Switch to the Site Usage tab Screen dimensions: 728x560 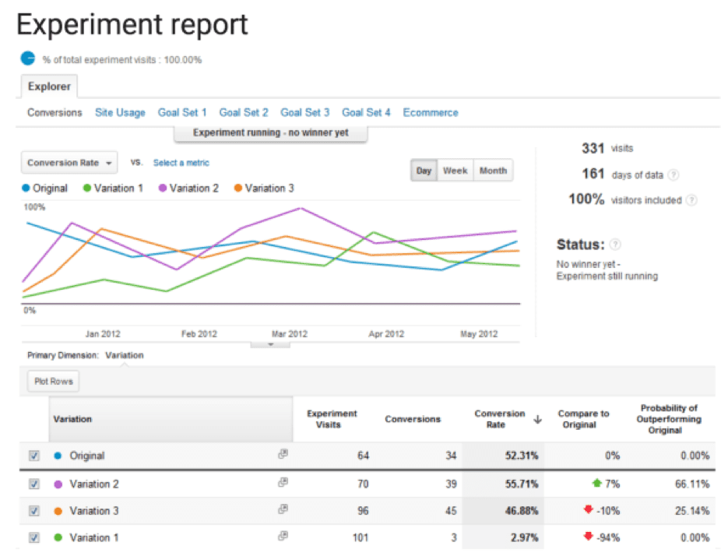pos(120,112)
